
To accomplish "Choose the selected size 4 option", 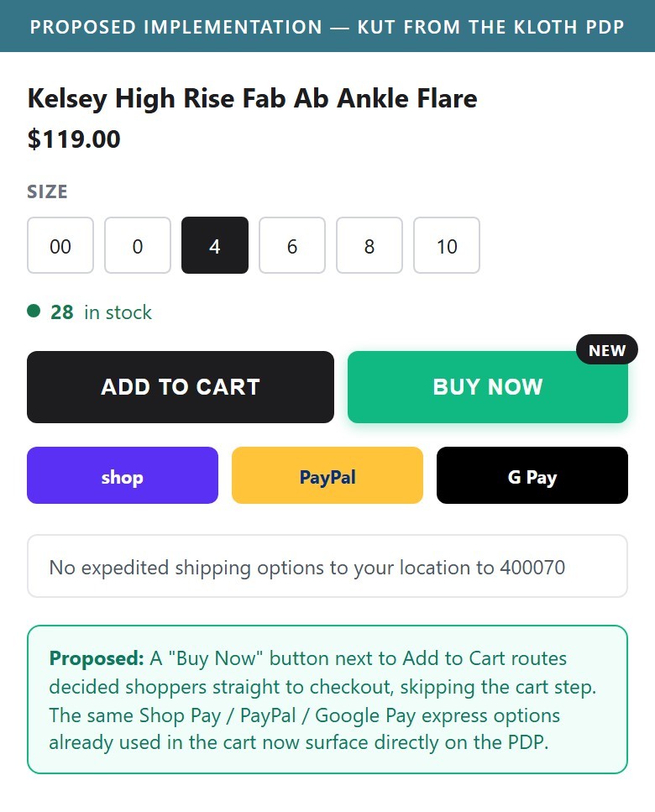I will pyautogui.click(x=215, y=245).
